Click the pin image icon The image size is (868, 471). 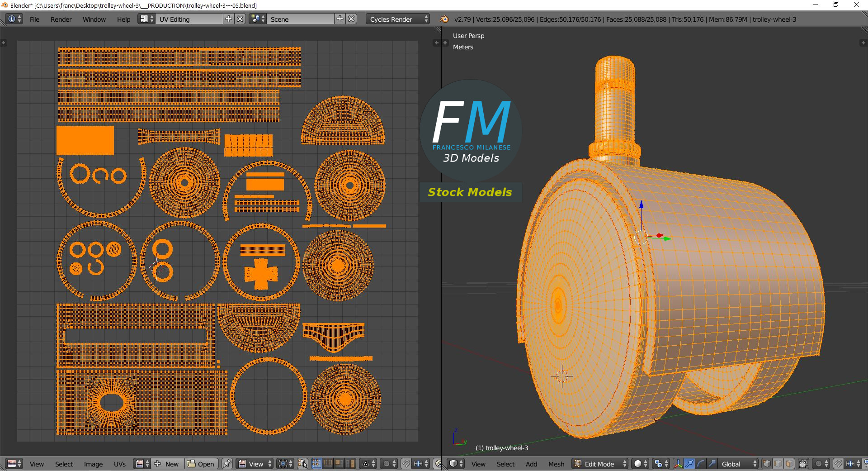(227, 464)
